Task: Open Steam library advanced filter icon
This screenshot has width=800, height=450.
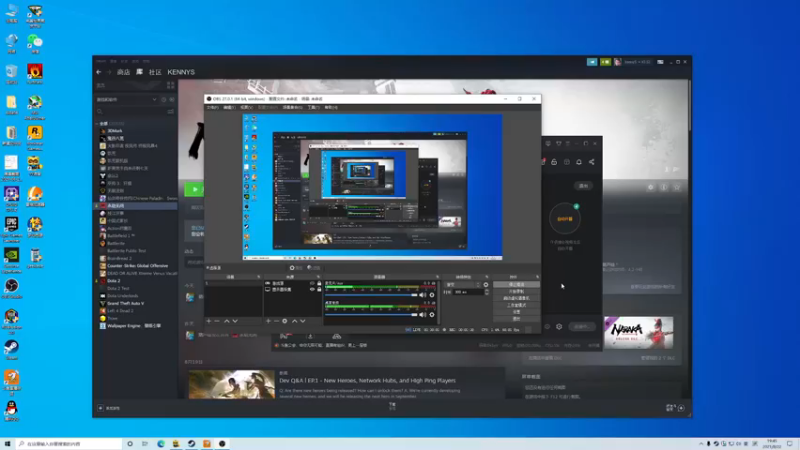Action: (170, 111)
